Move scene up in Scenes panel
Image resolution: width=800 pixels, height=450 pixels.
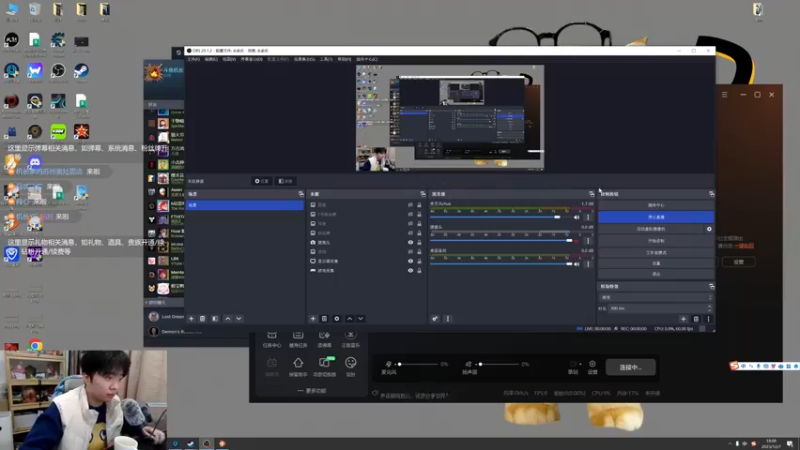coord(228,319)
